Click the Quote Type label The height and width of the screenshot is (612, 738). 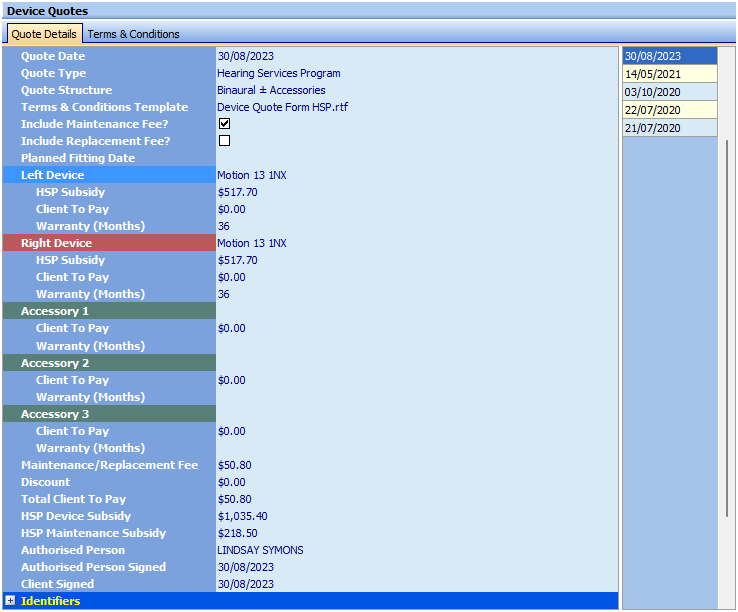[53, 73]
